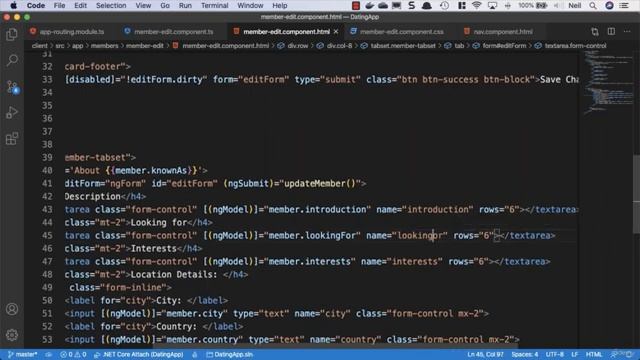This screenshot has width=640, height=360.
Task: Click the 'src' breadcrumb segment
Action: tap(60, 46)
